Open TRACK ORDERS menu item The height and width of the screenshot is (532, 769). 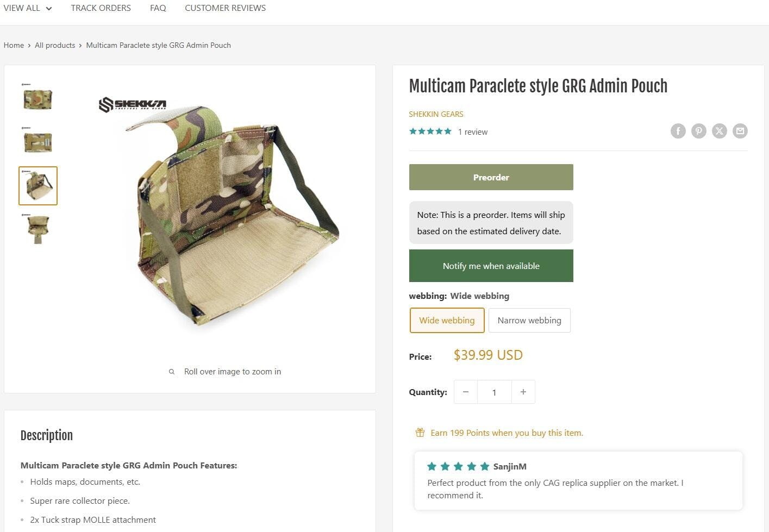click(x=101, y=8)
